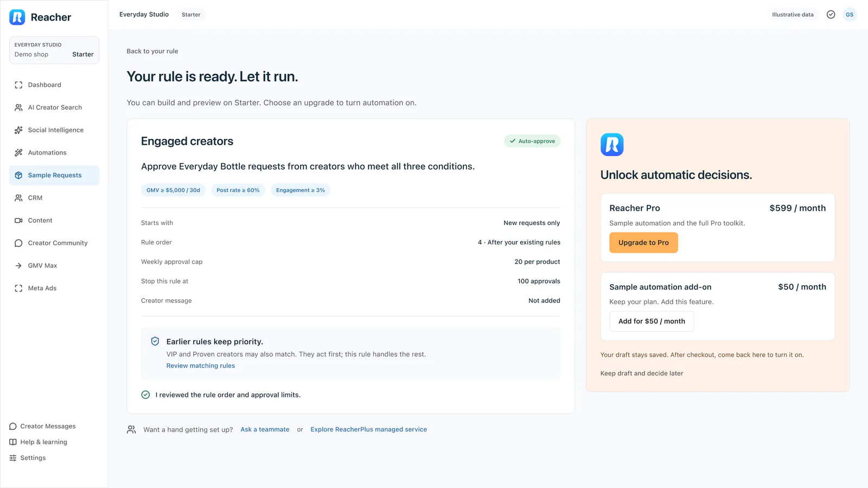The image size is (868, 488).
Task: Click the Meta Ads frame icon
Action: [18, 288]
